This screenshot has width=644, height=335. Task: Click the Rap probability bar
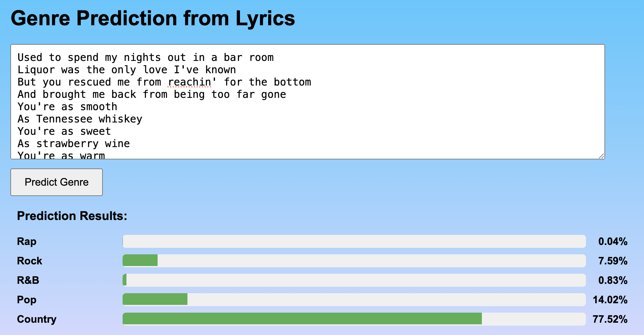354,241
